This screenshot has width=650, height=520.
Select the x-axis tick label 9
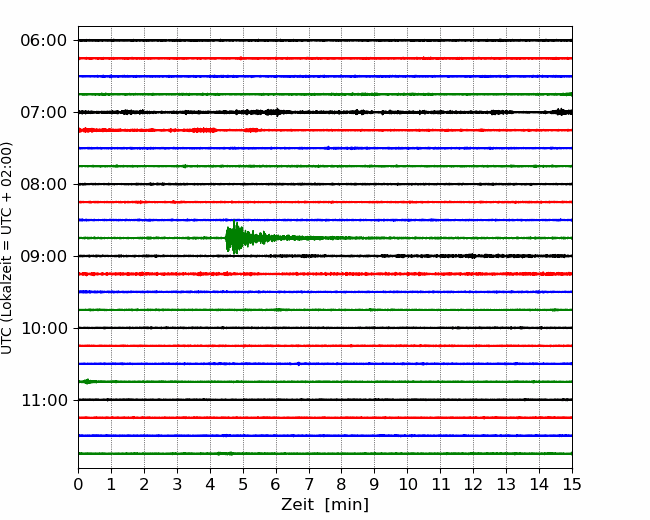click(x=374, y=484)
